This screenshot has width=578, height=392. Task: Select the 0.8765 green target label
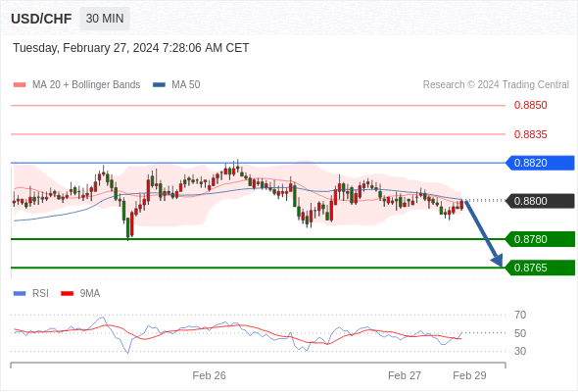pos(540,268)
